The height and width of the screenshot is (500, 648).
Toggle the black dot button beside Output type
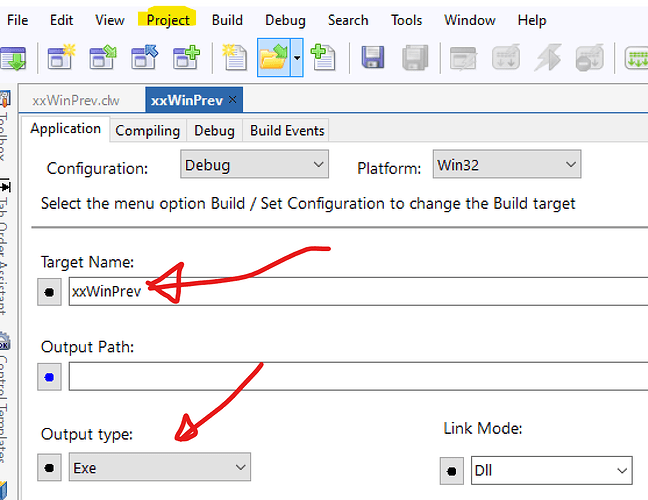pyautogui.click(x=50, y=467)
